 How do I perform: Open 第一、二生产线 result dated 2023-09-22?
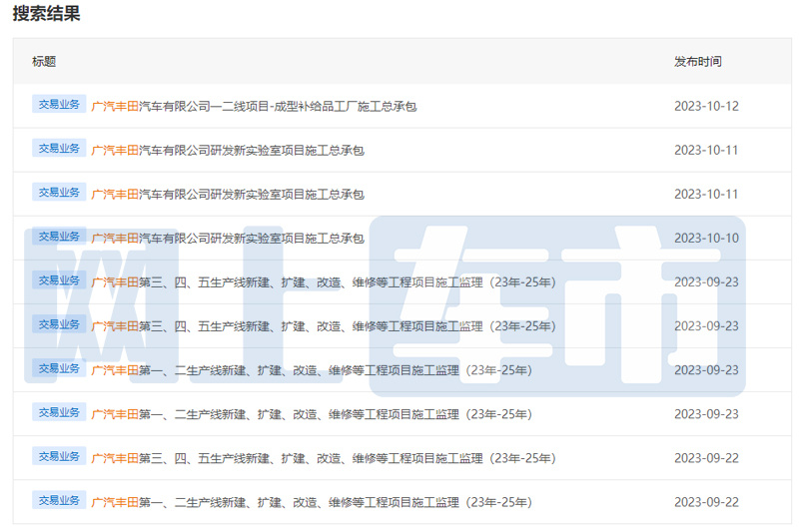coord(312,502)
